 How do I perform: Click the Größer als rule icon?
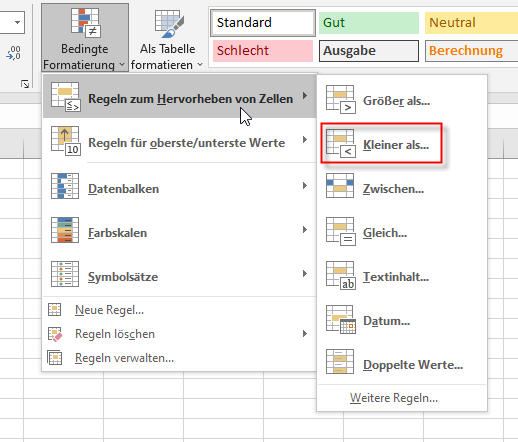[x=341, y=100]
